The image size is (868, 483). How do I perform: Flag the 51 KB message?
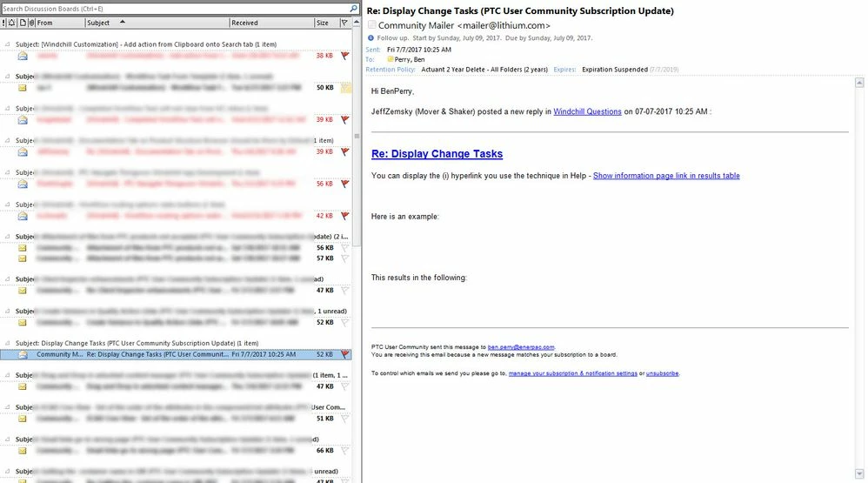pos(345,419)
